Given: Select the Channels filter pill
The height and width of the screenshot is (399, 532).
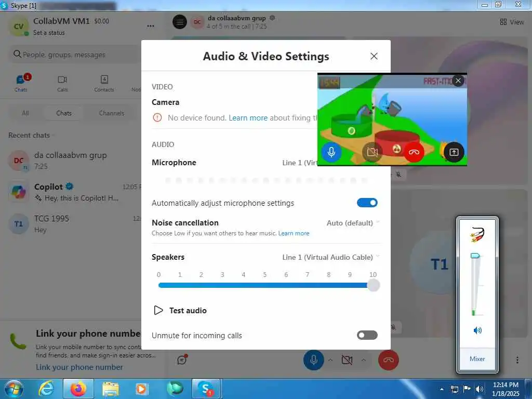Looking at the screenshot, I should (112, 113).
